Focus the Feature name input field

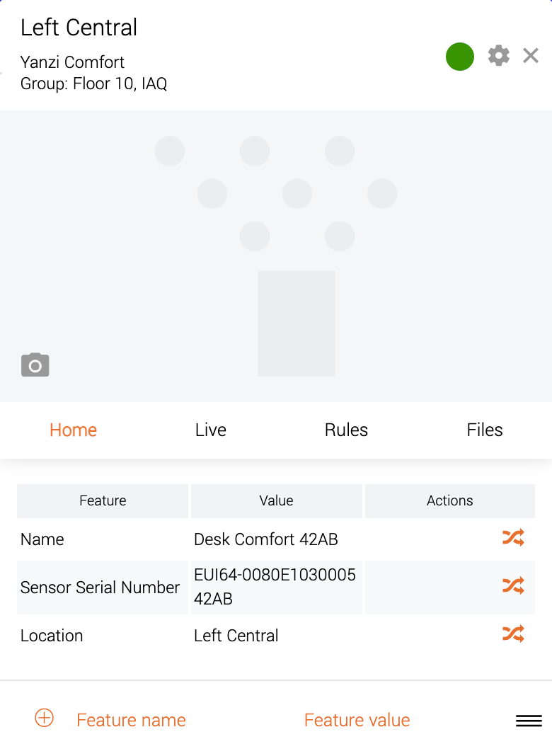click(x=131, y=721)
